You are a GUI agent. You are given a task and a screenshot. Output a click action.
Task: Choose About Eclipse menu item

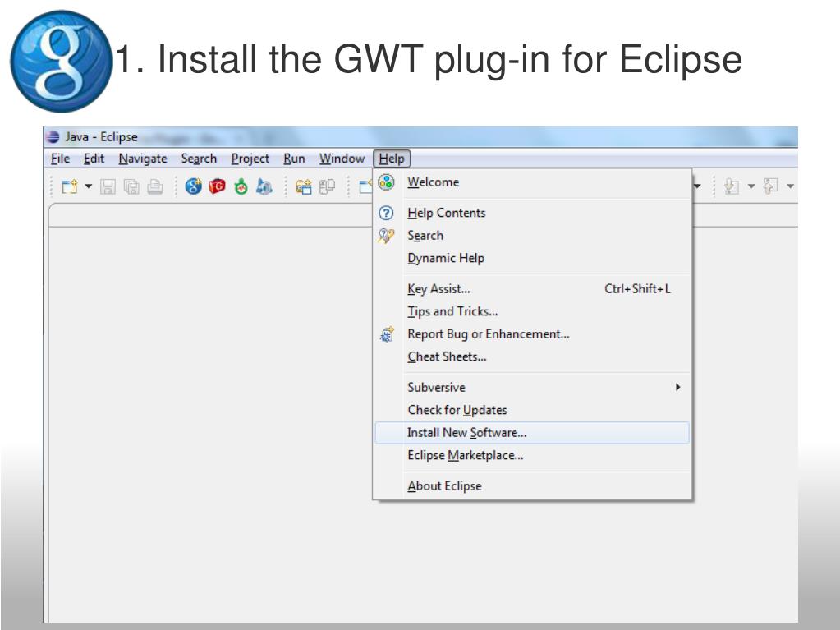444,486
